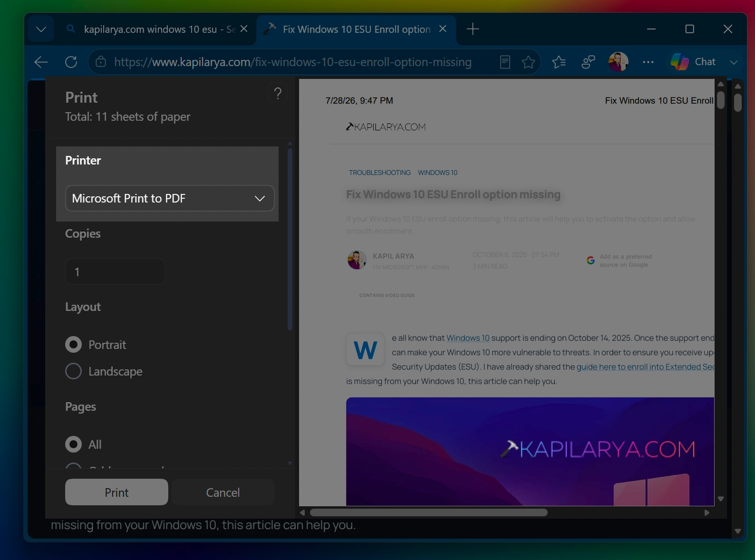Click the page scrollbar up arrow

tap(738, 87)
